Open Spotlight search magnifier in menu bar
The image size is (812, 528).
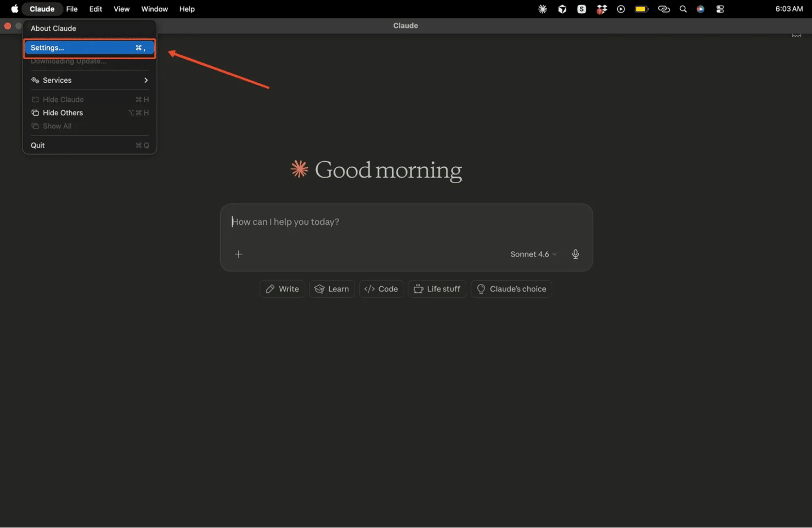click(x=683, y=9)
